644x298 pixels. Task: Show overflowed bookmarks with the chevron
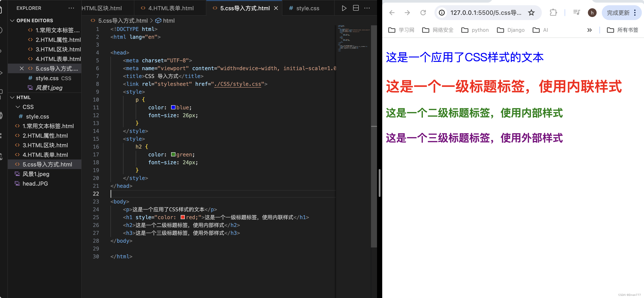coord(589,30)
